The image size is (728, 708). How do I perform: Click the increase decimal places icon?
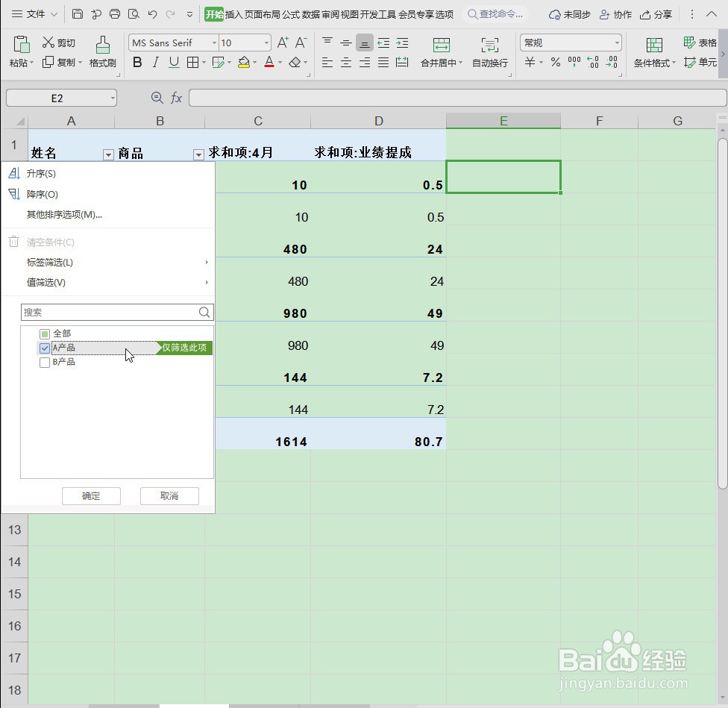(x=594, y=63)
